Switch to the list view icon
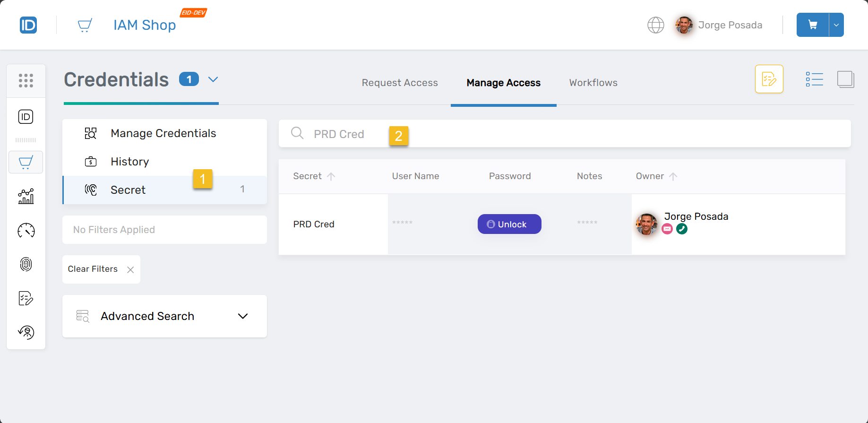Image resolution: width=868 pixels, height=423 pixels. (x=814, y=79)
